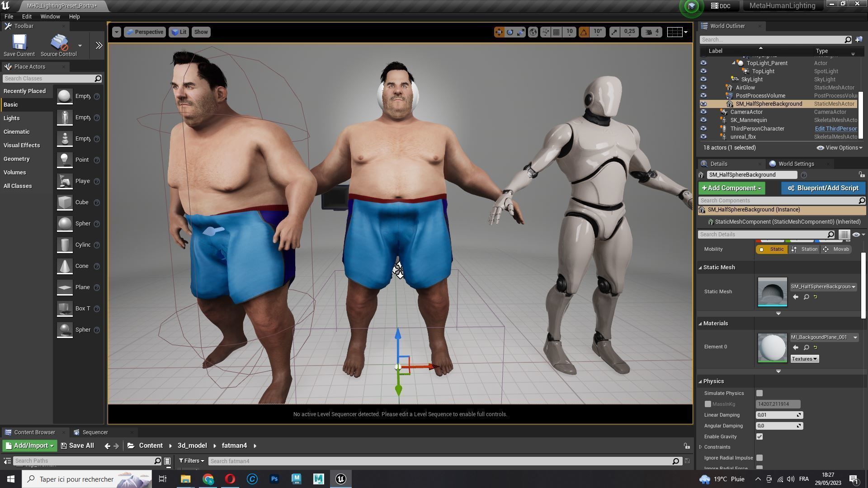This screenshot has width=868, height=488.
Task: Click Blueprint/Add Script button
Action: (823, 188)
